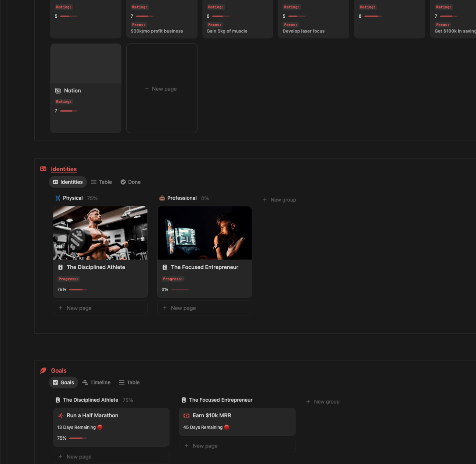Add new page under Professional group
Viewport: 476px width, 464px height.
pos(204,308)
